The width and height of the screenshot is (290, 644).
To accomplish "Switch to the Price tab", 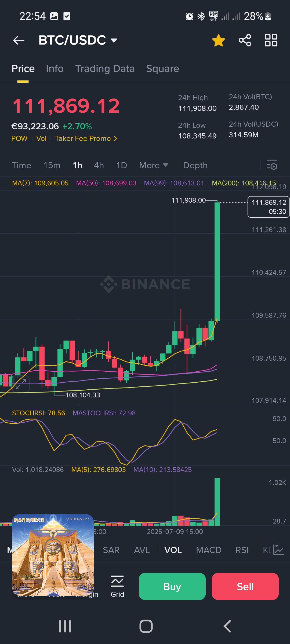I will (x=23, y=69).
